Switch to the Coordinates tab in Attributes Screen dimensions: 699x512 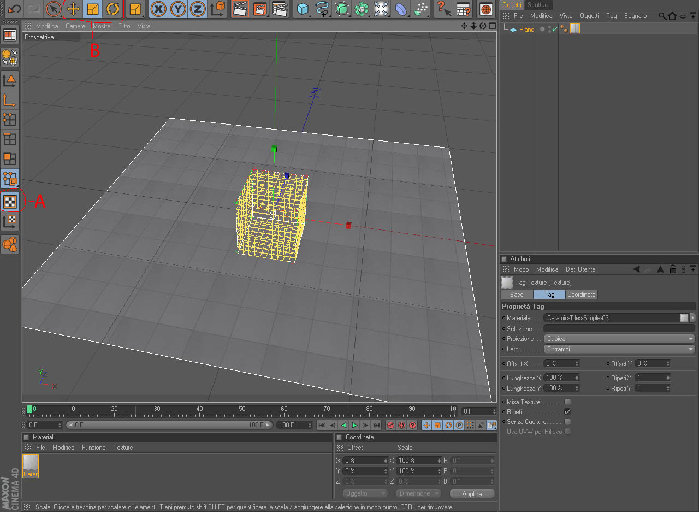coord(581,295)
